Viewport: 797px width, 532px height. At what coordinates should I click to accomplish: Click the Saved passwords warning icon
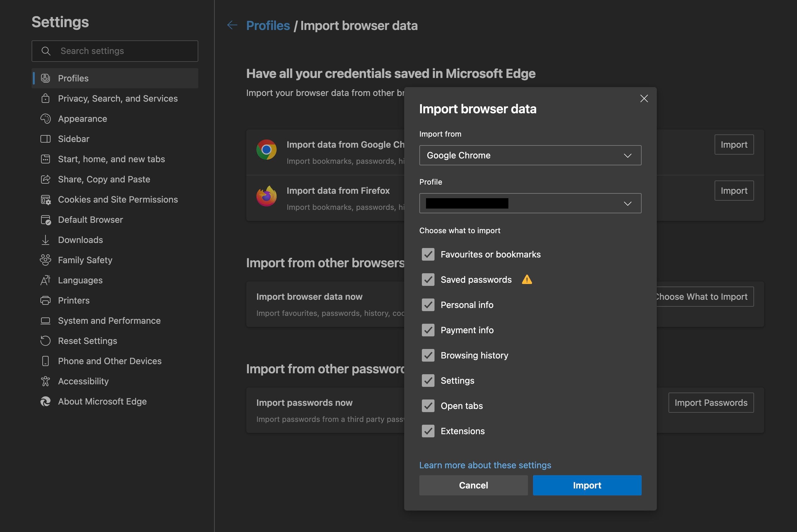(527, 279)
